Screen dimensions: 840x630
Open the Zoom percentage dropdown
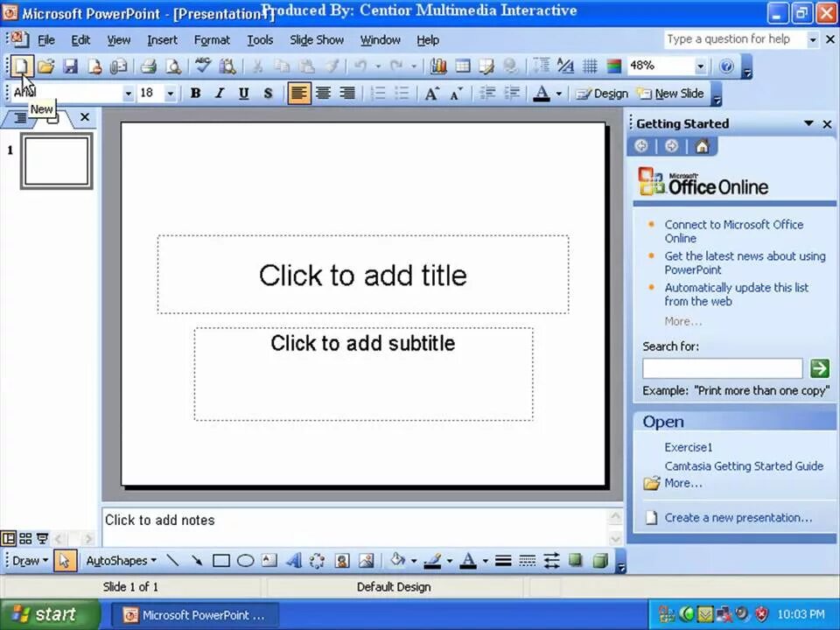(700, 66)
